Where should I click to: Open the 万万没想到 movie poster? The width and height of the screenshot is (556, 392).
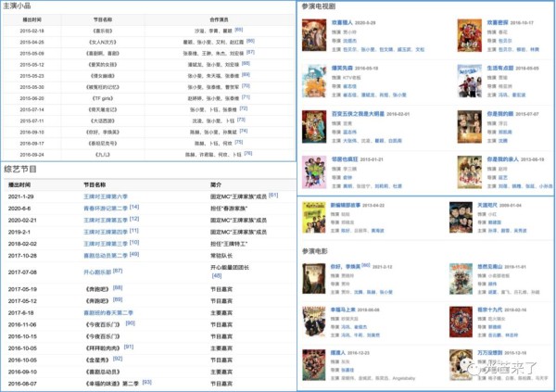point(462,364)
